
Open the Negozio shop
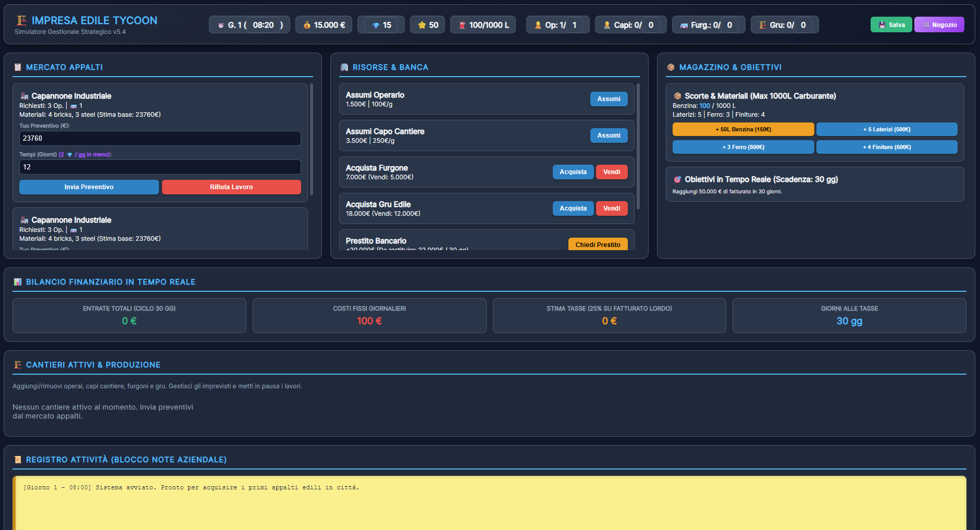click(x=939, y=25)
